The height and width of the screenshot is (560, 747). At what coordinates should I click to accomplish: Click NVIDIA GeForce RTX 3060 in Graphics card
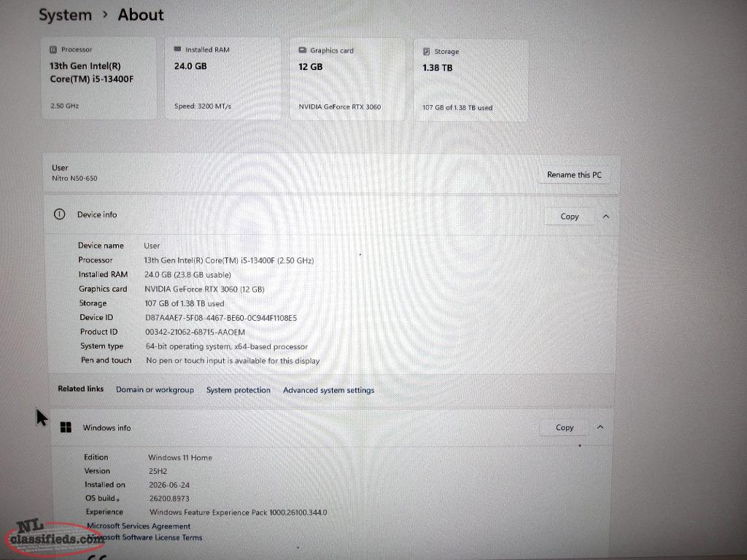click(340, 106)
